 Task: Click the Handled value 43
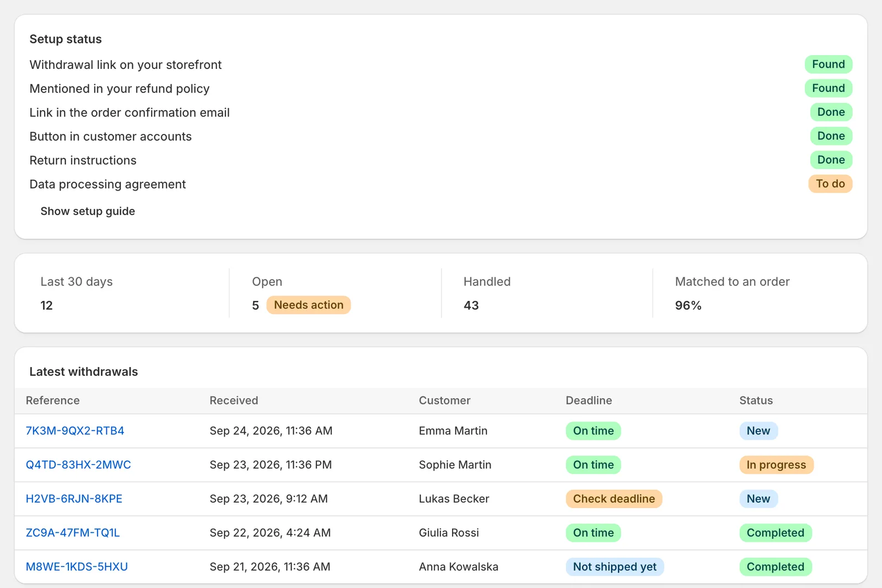point(471,305)
